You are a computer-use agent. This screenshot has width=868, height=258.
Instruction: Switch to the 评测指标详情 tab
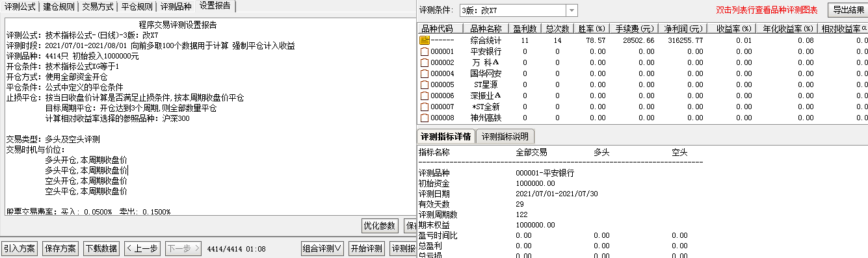coord(445,136)
